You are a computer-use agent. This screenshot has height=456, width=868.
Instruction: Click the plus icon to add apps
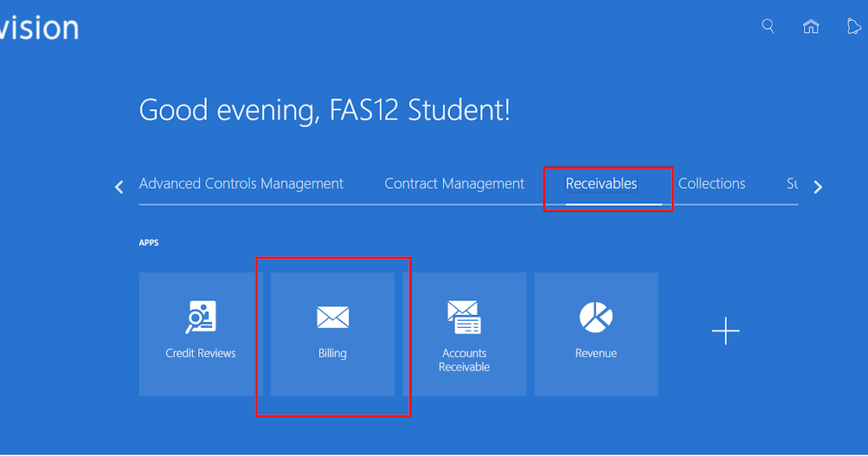pyautogui.click(x=726, y=332)
